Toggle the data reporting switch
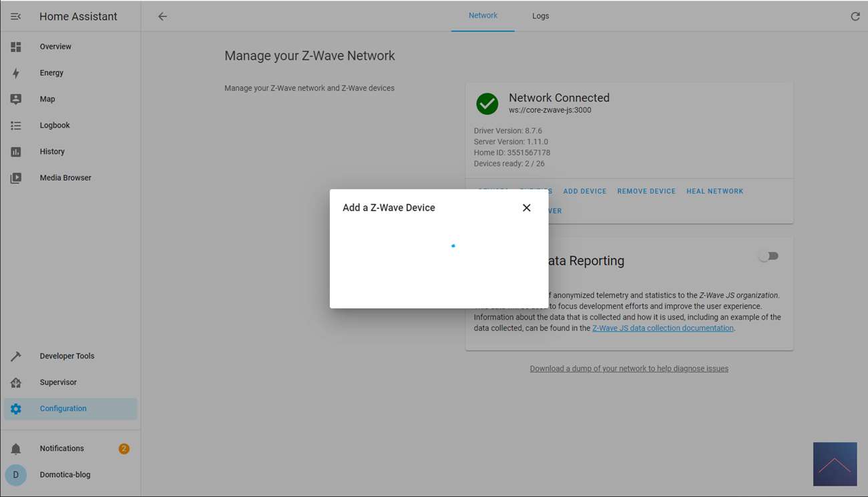 (x=768, y=256)
